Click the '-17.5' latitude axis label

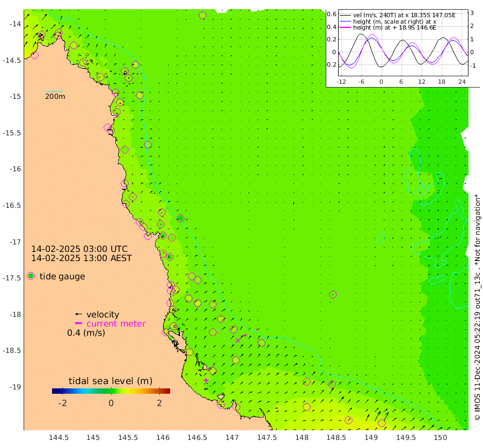(12, 278)
